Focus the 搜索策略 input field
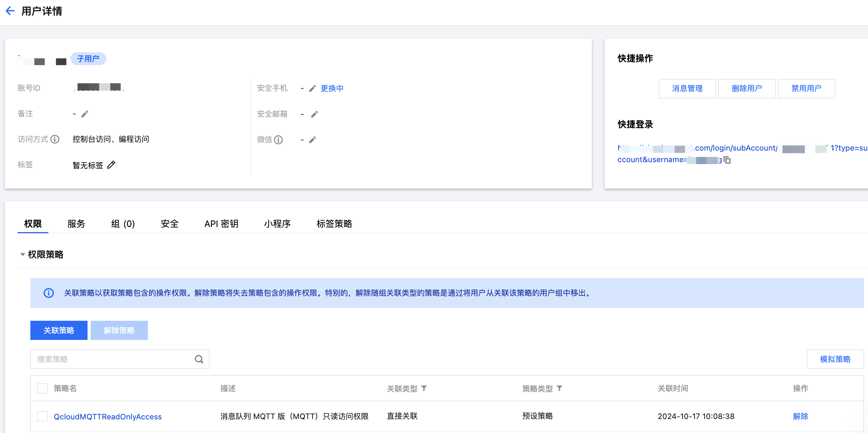 pyautogui.click(x=112, y=359)
